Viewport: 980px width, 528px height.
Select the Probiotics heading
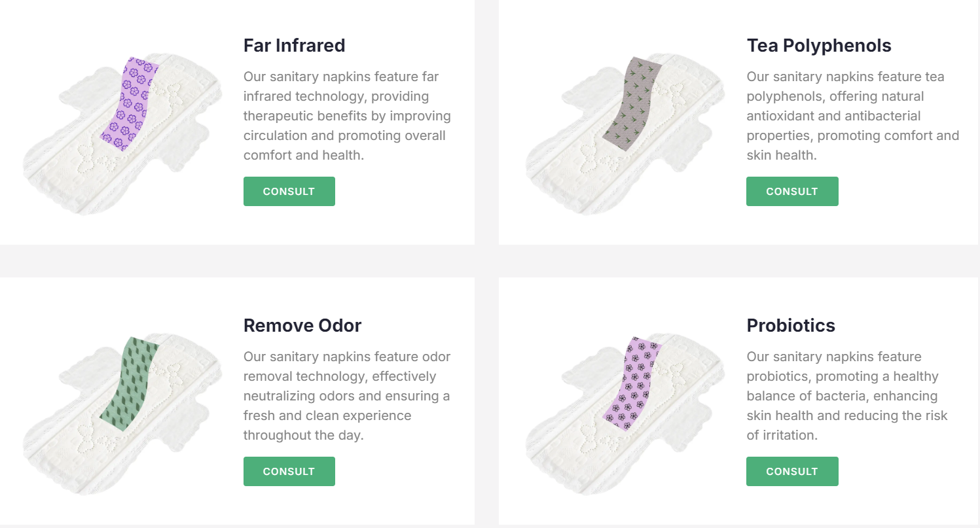click(x=791, y=325)
